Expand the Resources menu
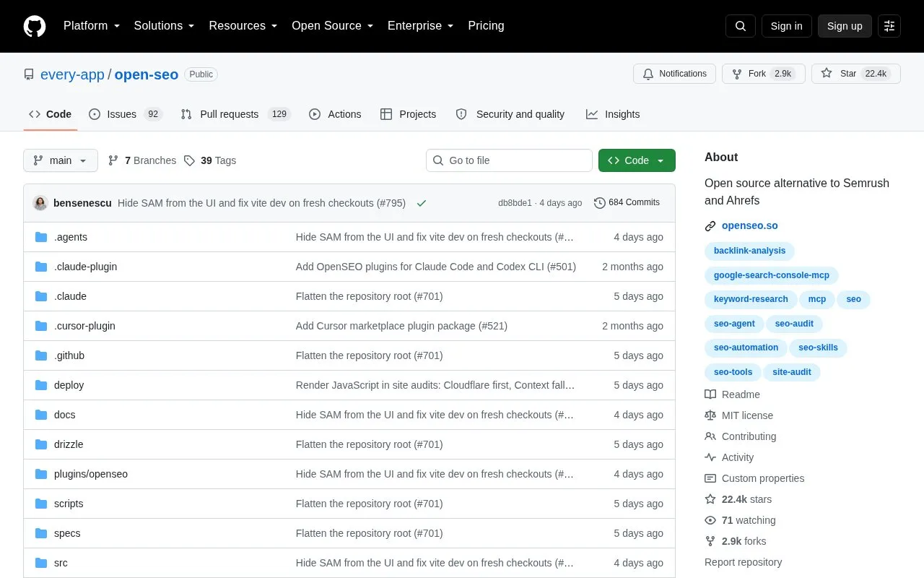 [243, 26]
